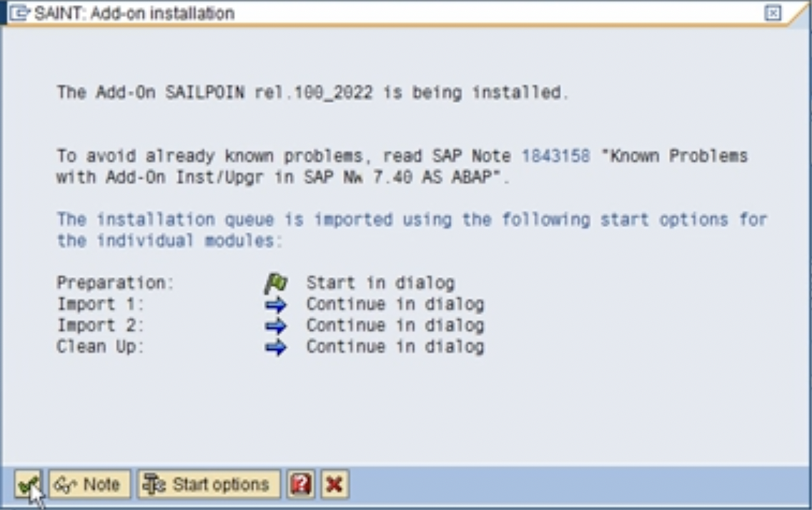Select 'Continue in dialog' for Import 1
812x510 pixels.
(395, 304)
